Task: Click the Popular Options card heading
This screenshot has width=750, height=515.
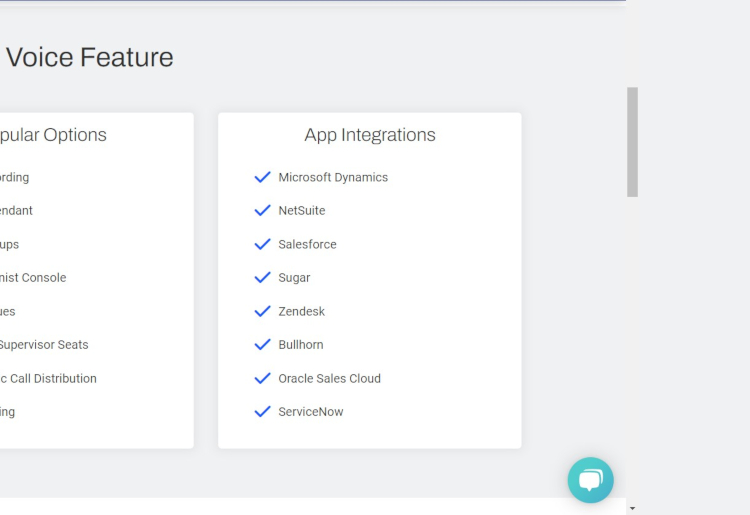Action: click(x=53, y=135)
